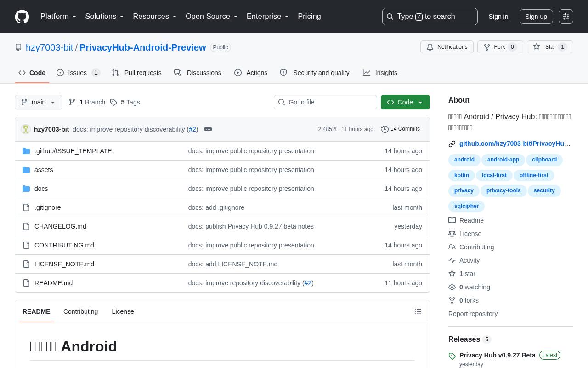Expand commit message details ellipsis button

pyautogui.click(x=208, y=129)
